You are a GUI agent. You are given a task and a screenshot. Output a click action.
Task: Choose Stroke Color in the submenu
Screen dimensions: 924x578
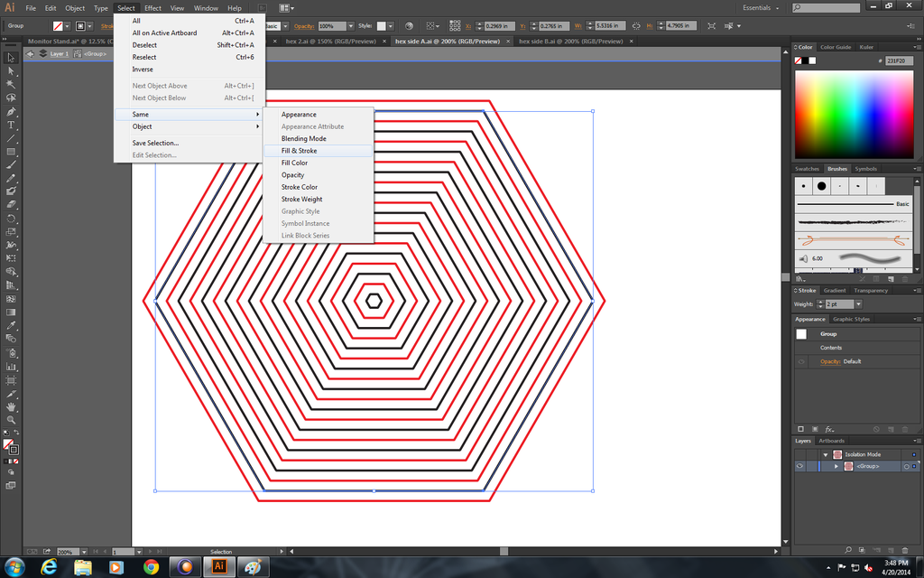(299, 187)
